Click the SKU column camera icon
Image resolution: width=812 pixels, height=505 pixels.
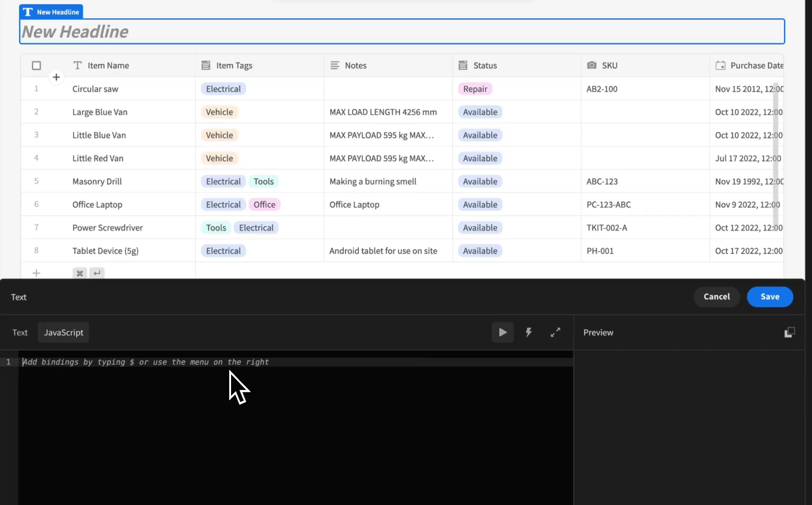click(x=592, y=65)
